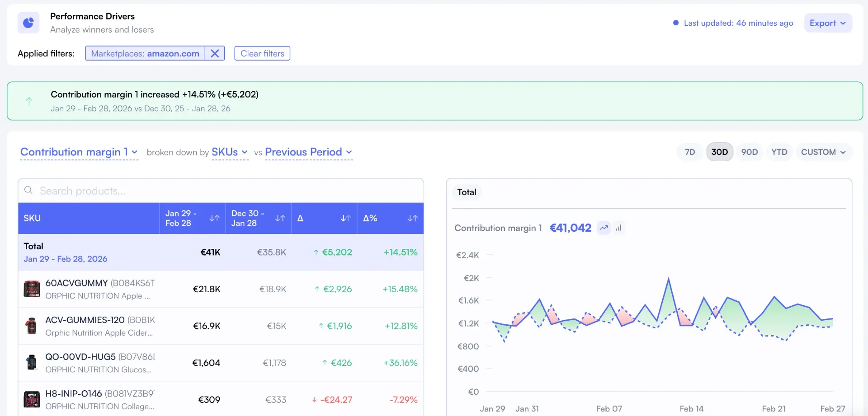
Task: Open the SKUs breakdown dropdown
Action: pos(230,152)
